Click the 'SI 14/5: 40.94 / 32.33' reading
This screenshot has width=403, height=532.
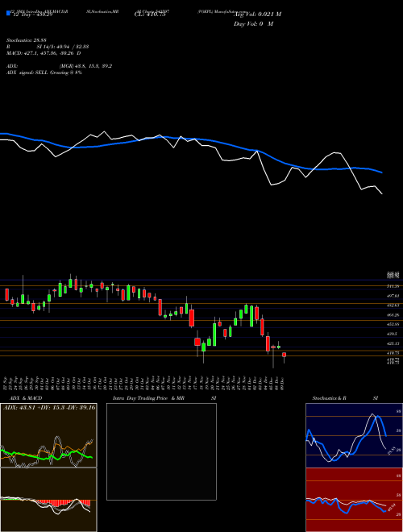pyautogui.click(x=63, y=47)
